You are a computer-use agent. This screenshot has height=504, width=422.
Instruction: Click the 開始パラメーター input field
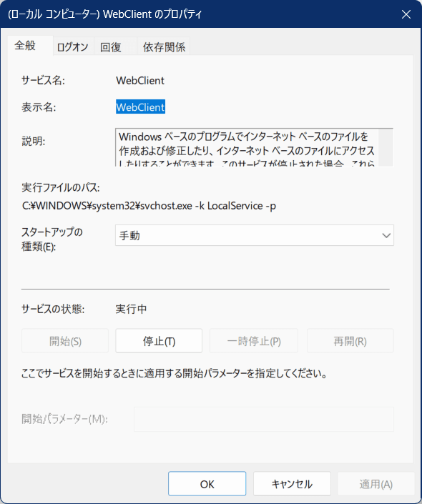click(x=264, y=419)
